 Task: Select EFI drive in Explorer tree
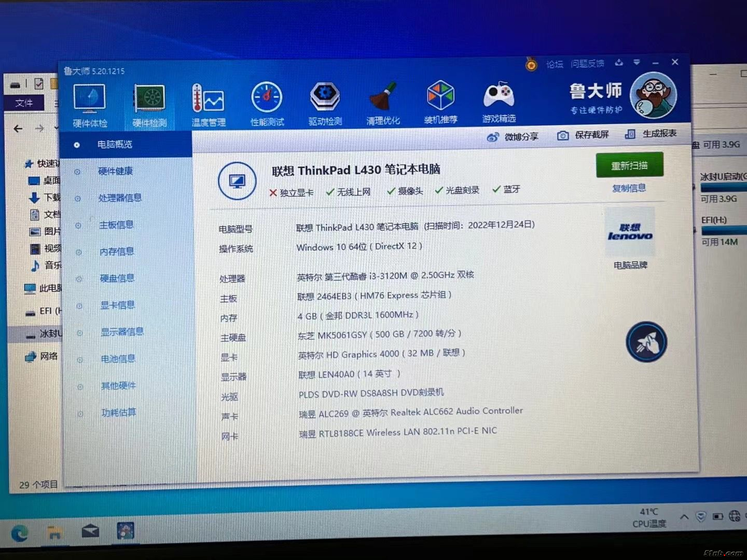[43, 311]
